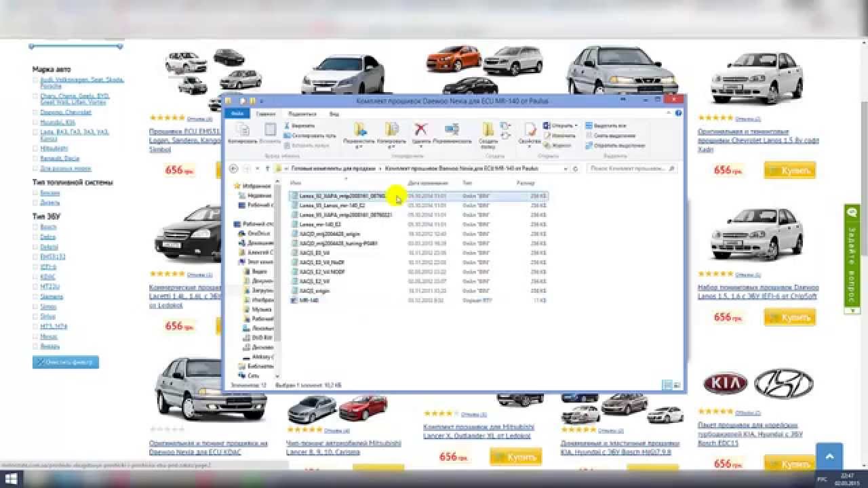Screen dimensions: 868x488
Task: Click the New folder (Создать папку) icon
Action: [488, 129]
